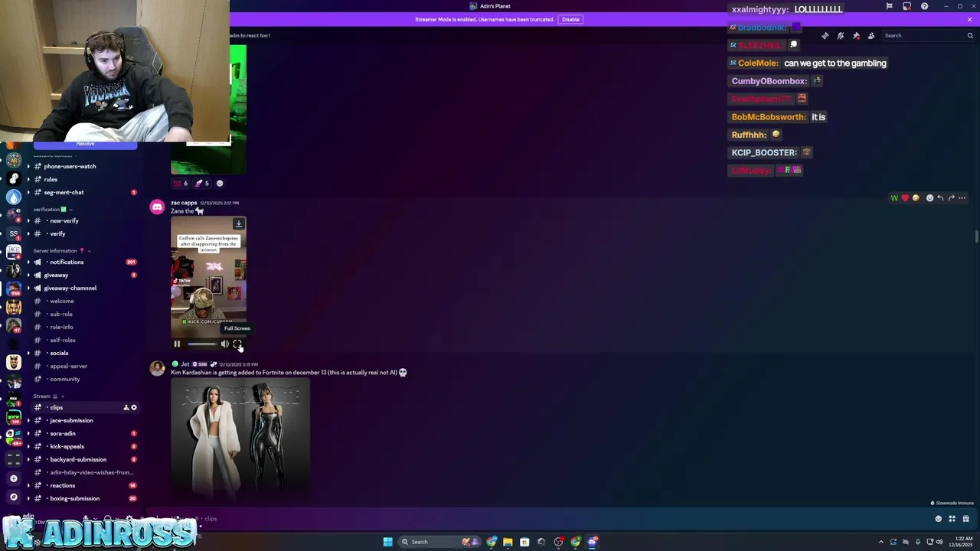The width and height of the screenshot is (980, 551).
Task: Expand the arrow beside the giveaway channel
Action: click(x=28, y=275)
